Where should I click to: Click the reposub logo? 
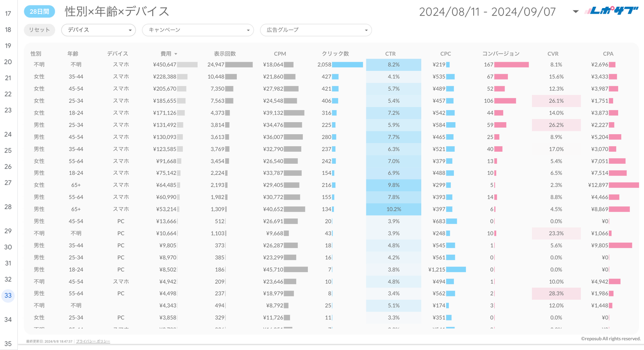click(611, 11)
